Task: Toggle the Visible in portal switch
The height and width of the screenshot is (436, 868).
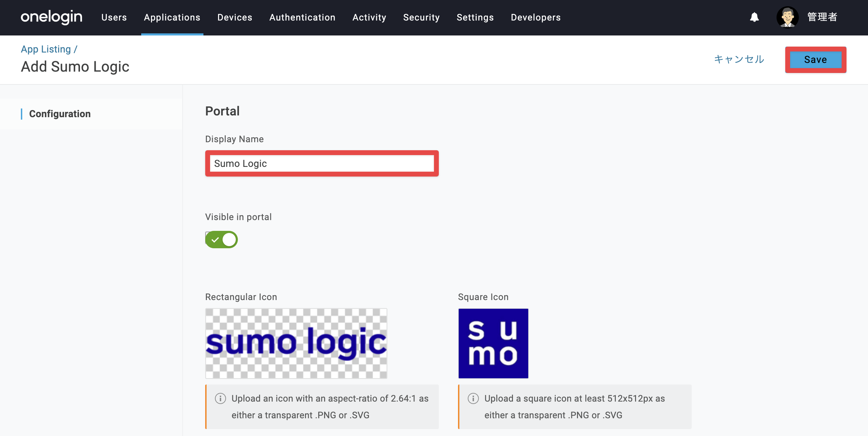Action: coord(222,240)
